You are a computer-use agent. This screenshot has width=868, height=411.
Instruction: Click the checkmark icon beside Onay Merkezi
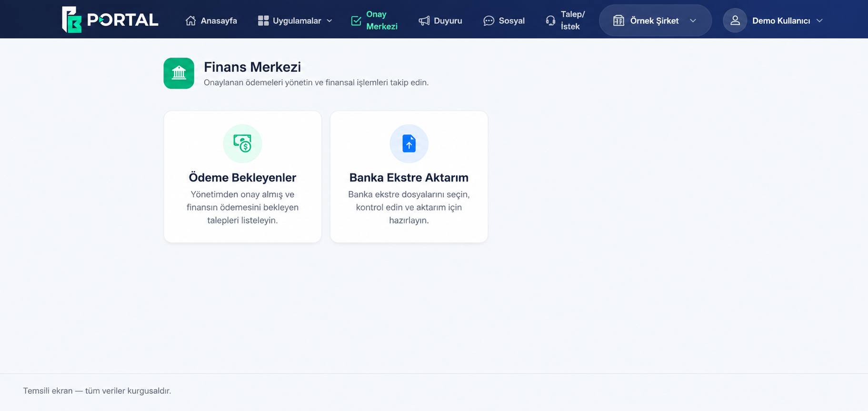click(356, 20)
